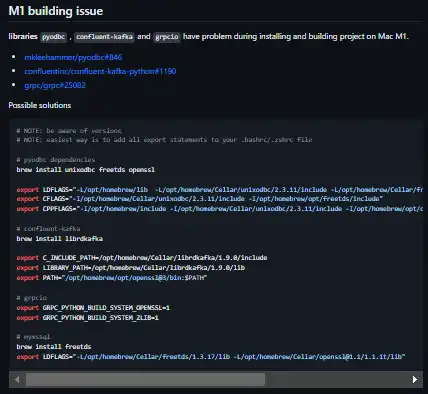Click the scroll right arrow of code block
The width and height of the screenshot is (428, 394).
click(414, 379)
